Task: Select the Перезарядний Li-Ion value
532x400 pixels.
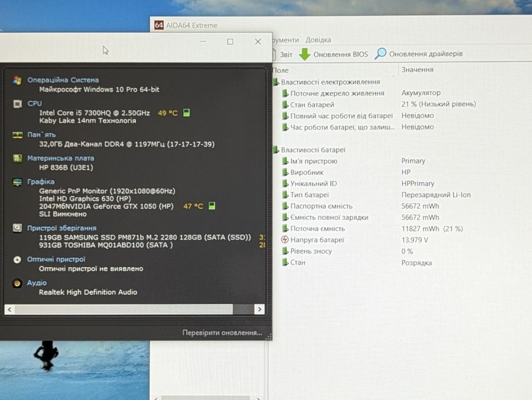Action: pyautogui.click(x=436, y=195)
